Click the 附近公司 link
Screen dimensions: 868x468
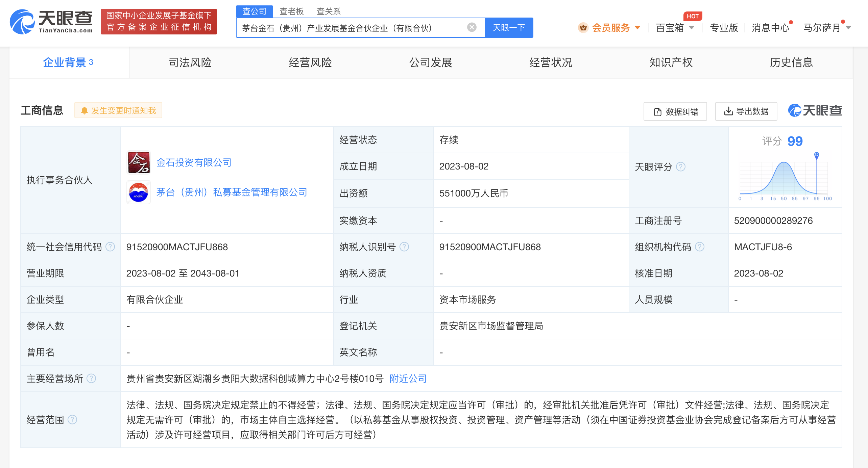coord(408,379)
